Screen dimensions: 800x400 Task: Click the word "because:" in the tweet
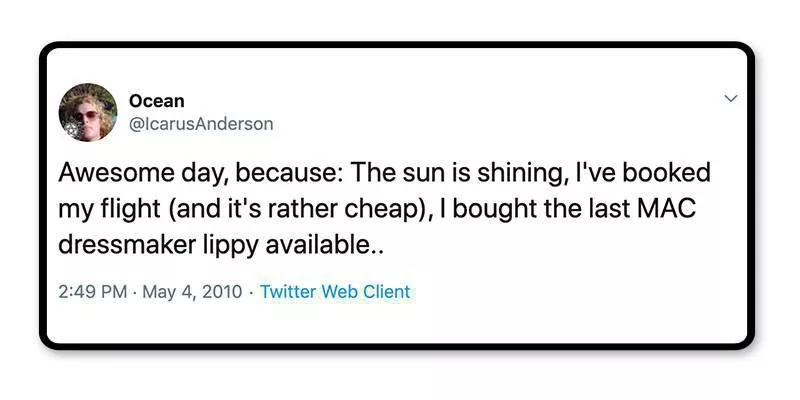(286, 173)
